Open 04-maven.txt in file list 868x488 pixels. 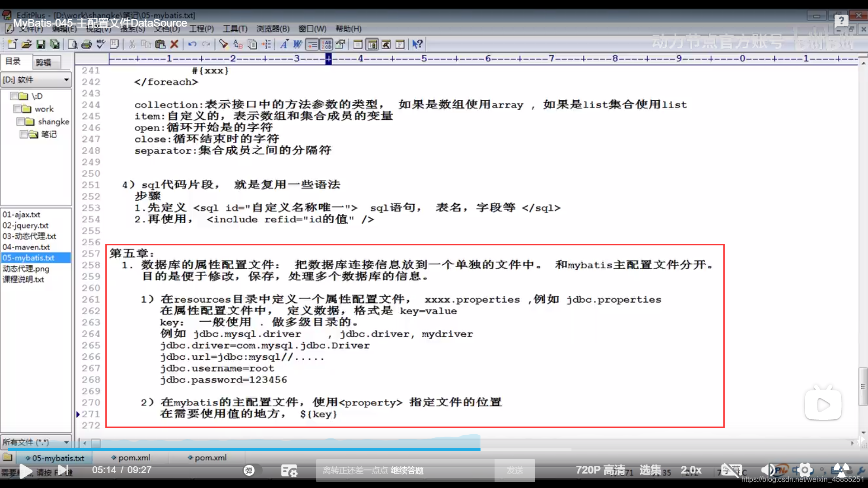[x=26, y=247]
